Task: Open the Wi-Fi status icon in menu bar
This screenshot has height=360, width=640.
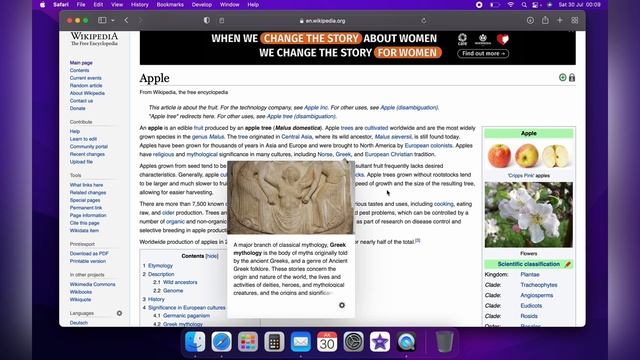Action: pos(510,5)
